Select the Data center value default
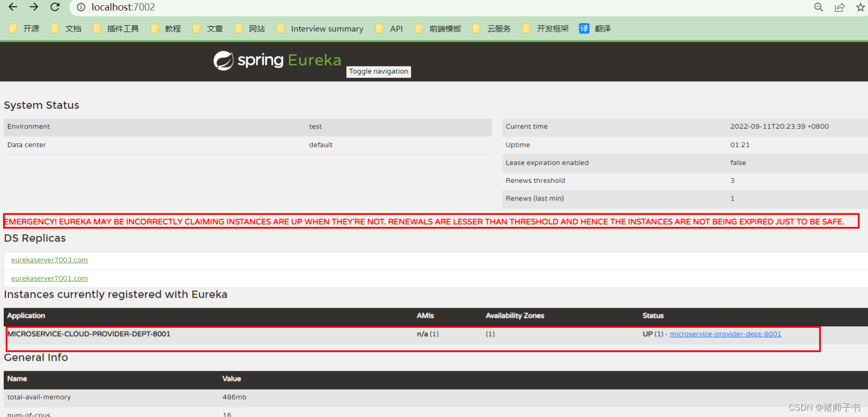 (x=321, y=145)
